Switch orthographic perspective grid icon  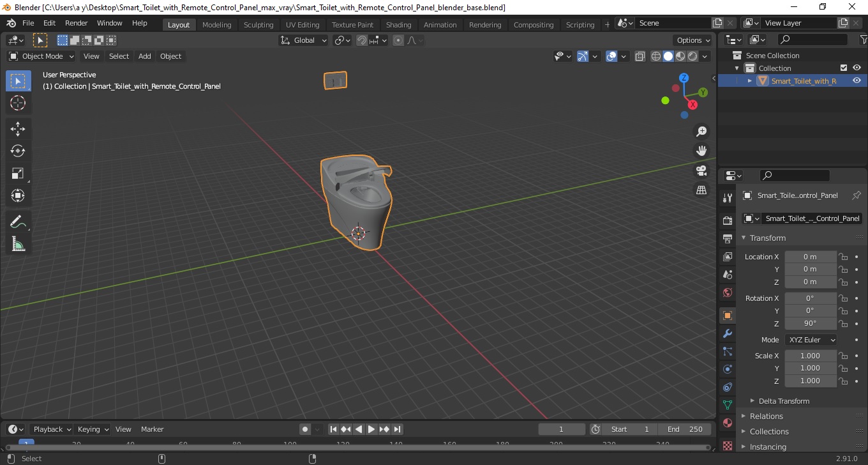tap(701, 190)
